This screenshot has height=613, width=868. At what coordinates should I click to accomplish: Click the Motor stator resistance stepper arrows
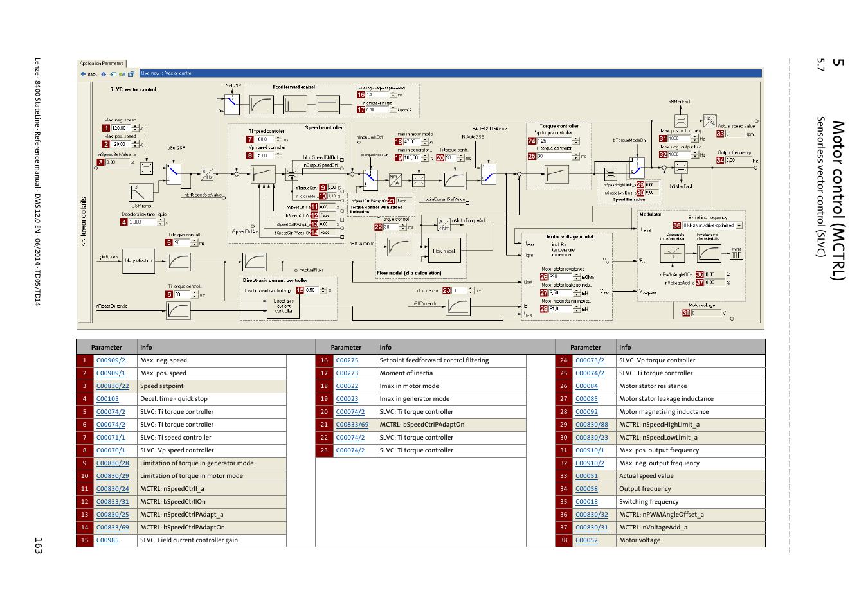click(x=577, y=277)
